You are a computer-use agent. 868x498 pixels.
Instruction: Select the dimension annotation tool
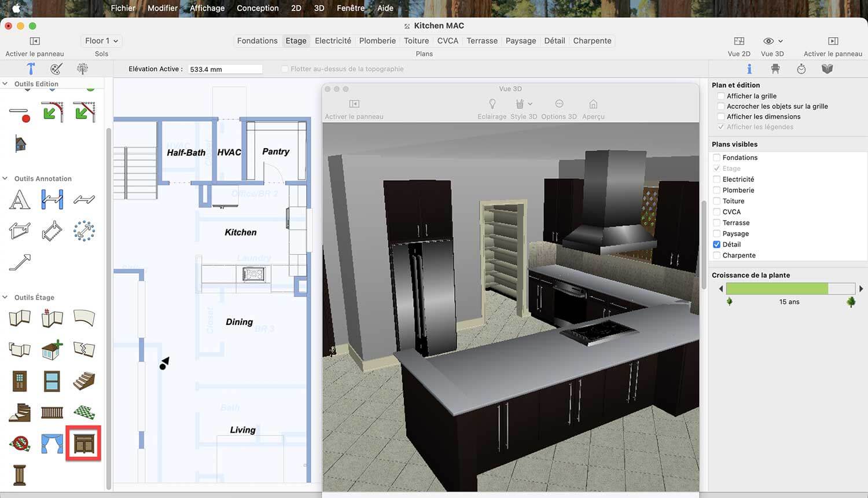click(x=52, y=200)
